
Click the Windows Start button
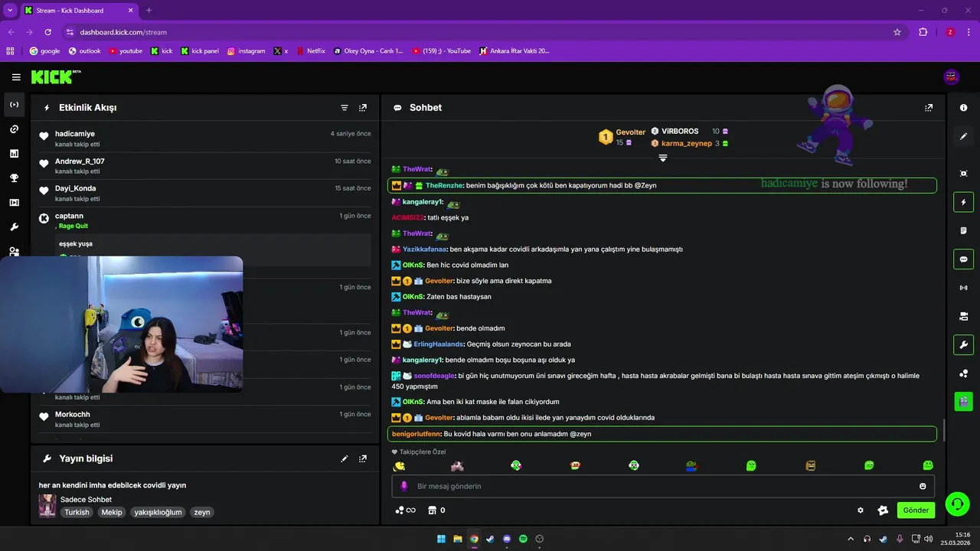(x=441, y=539)
